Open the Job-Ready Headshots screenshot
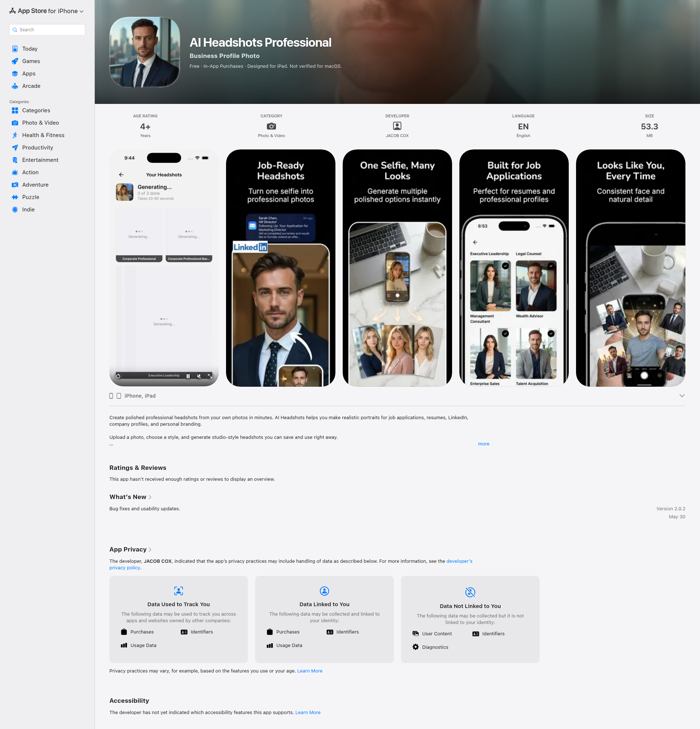The width and height of the screenshot is (700, 729). click(281, 268)
